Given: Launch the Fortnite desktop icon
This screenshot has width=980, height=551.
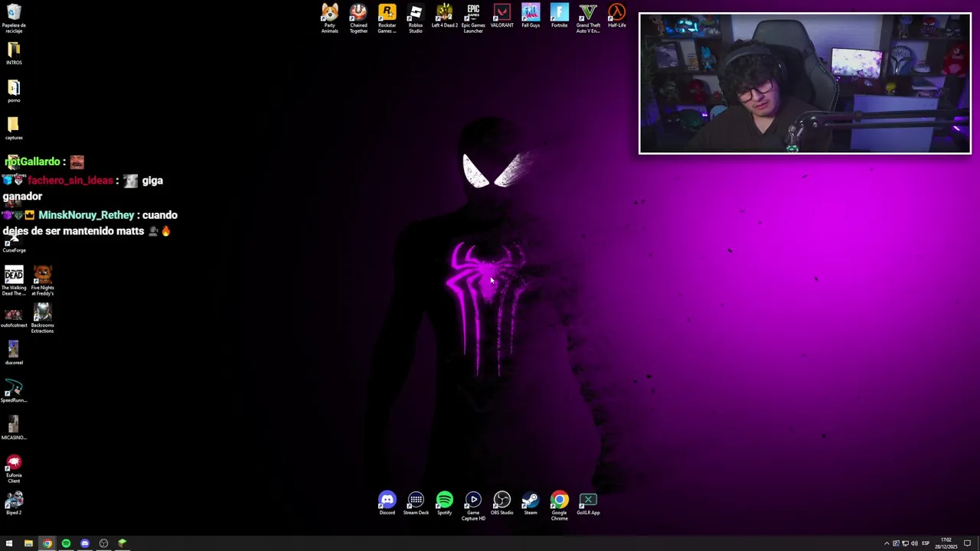Looking at the screenshot, I should tap(559, 16).
